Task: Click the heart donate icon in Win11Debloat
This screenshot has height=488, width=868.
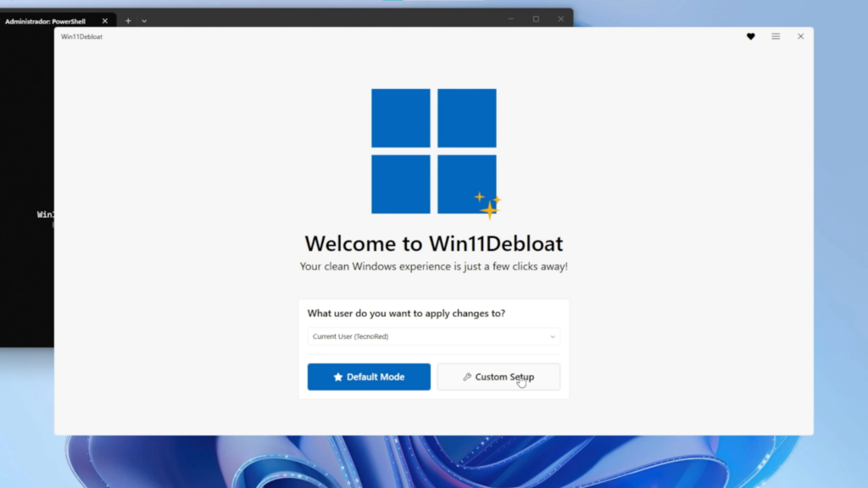Action: click(751, 36)
